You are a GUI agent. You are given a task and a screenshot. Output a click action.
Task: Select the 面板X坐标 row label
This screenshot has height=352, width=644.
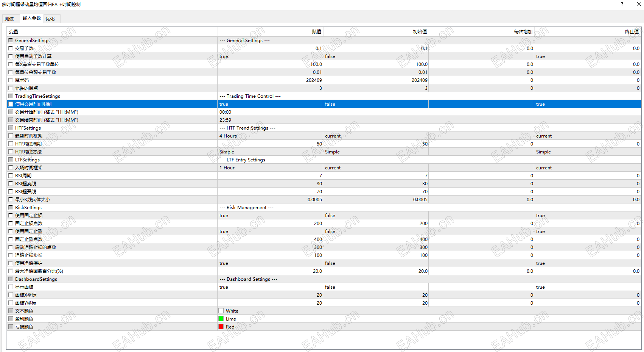pos(26,295)
